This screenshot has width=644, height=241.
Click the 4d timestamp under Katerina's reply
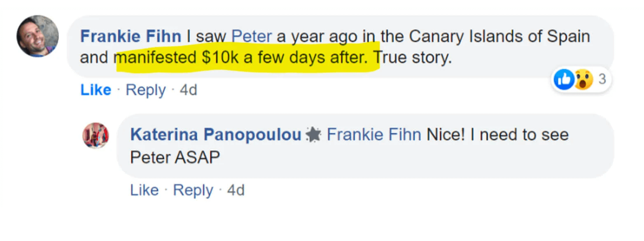(236, 190)
